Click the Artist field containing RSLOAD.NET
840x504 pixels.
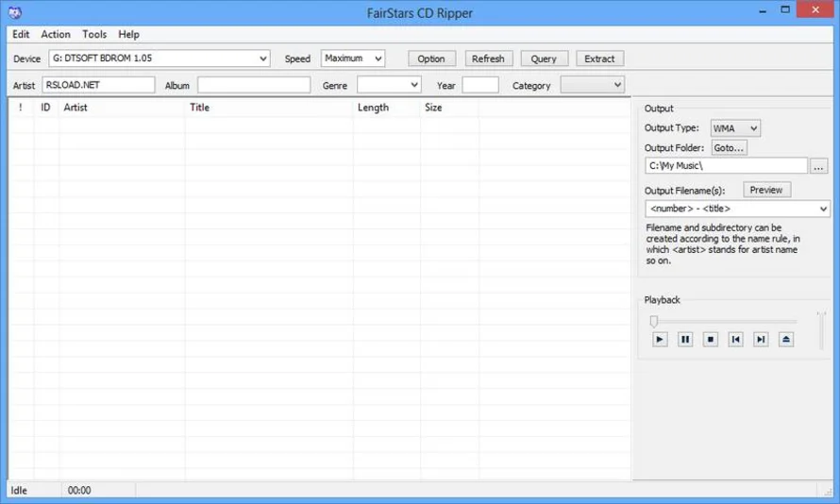point(98,85)
